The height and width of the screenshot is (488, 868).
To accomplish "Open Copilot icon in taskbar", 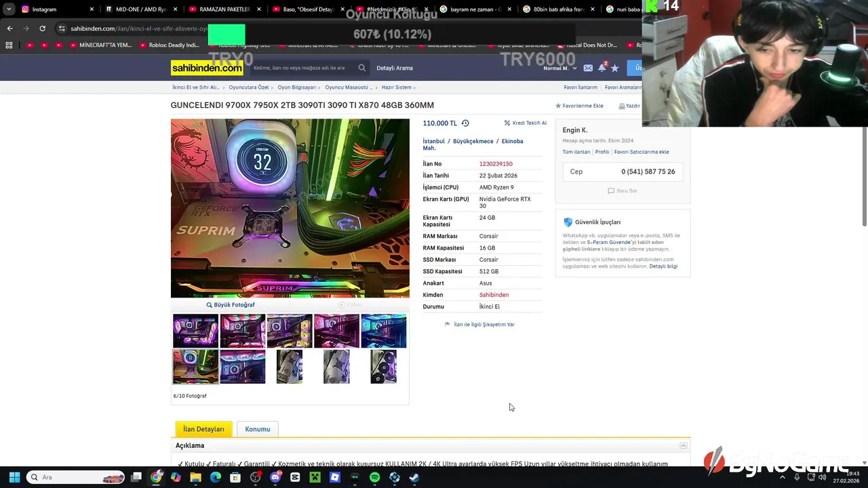I will (x=176, y=477).
